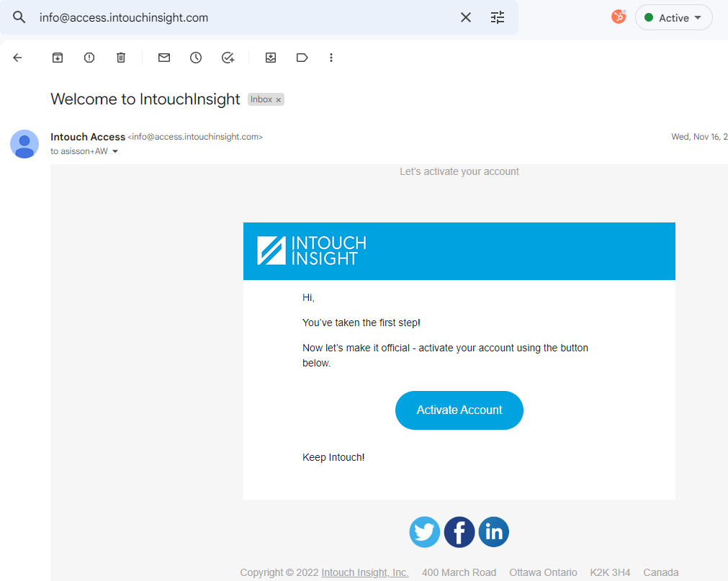This screenshot has height=581, width=728.
Task: Mark the email as unread
Action: coord(164,58)
